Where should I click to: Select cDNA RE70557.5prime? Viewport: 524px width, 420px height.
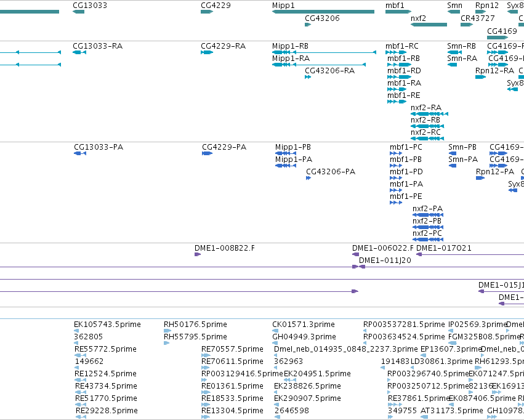(x=232, y=349)
